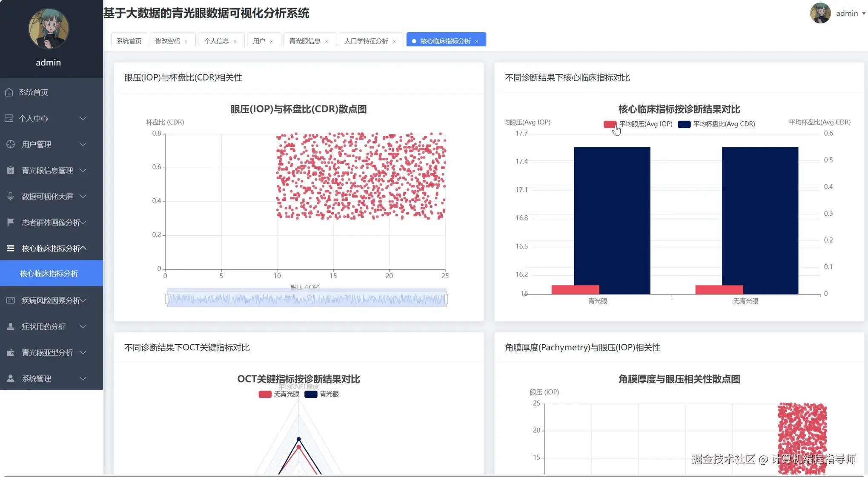Screen dimensions: 868x477
Task: Click the 青光眼信息管理 sidebar icon
Action: coord(10,170)
